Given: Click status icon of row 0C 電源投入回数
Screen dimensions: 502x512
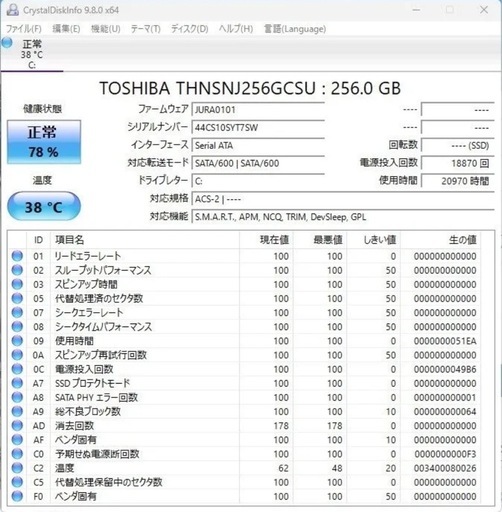Looking at the screenshot, I should pos(17,369).
